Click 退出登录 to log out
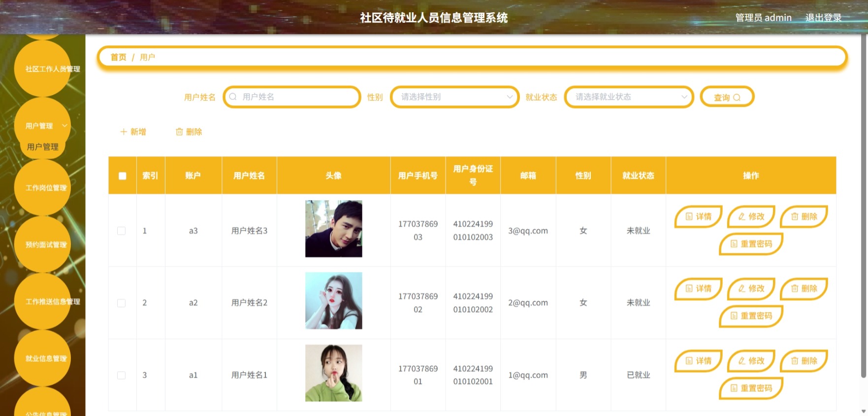 [x=823, y=18]
